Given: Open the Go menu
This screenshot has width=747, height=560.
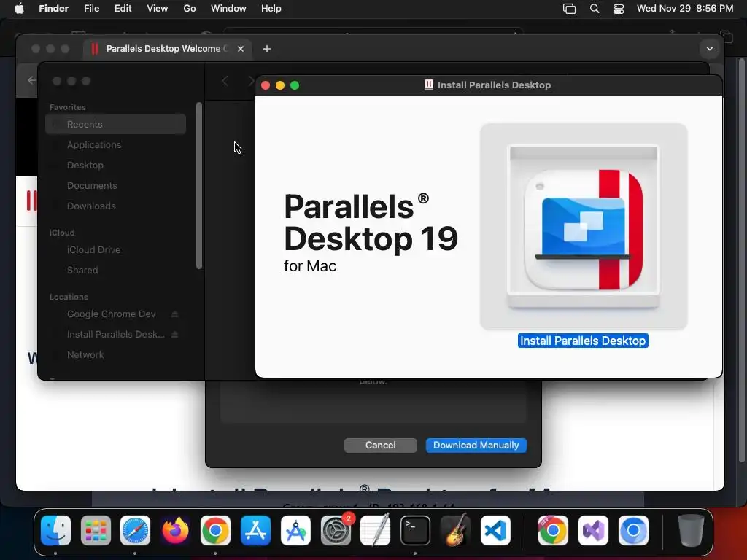Looking at the screenshot, I should click(x=190, y=9).
